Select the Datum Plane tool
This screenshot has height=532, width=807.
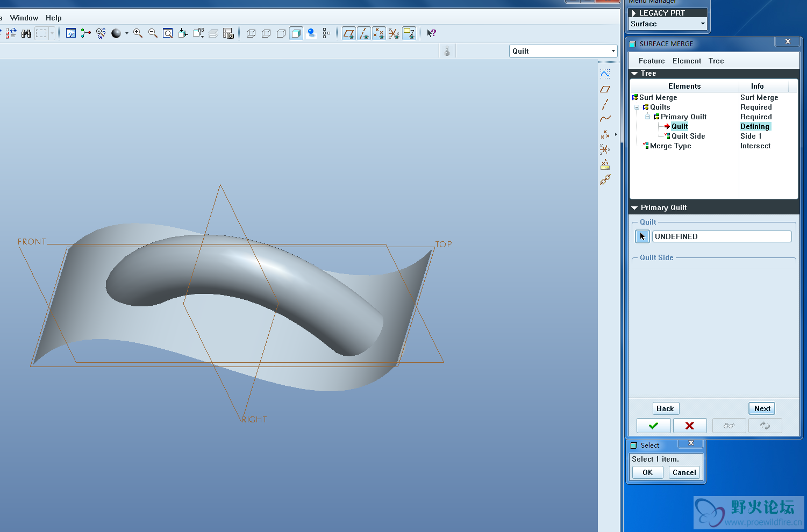[605, 89]
